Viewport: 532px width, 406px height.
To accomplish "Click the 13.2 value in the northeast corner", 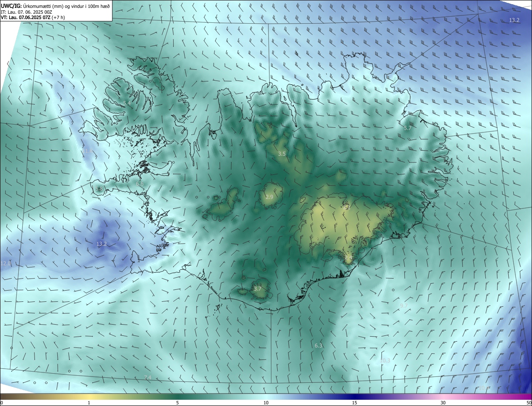I will click(x=515, y=20).
